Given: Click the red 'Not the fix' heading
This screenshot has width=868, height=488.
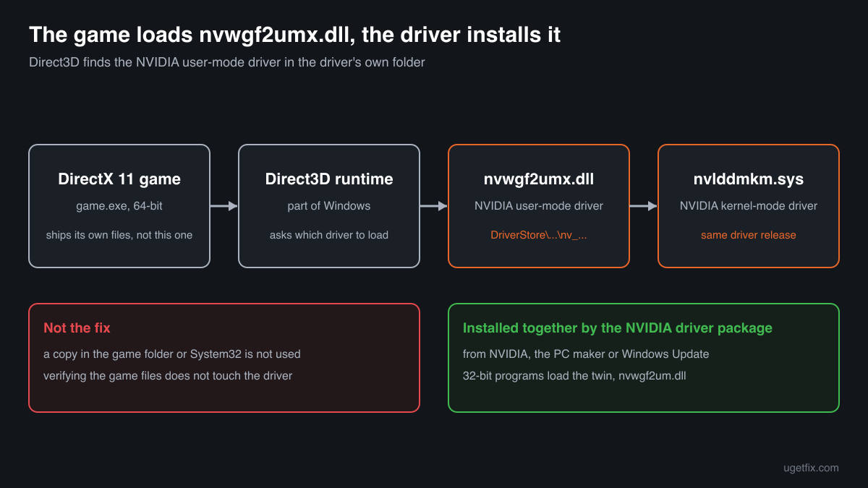Looking at the screenshot, I should pyautogui.click(x=77, y=328).
